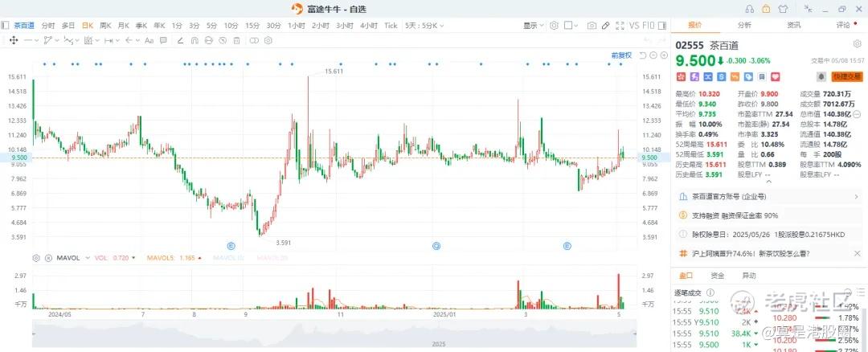This screenshot has width=868, height=352.
Task: Toggle VS compare mode
Action: pyautogui.click(x=634, y=26)
